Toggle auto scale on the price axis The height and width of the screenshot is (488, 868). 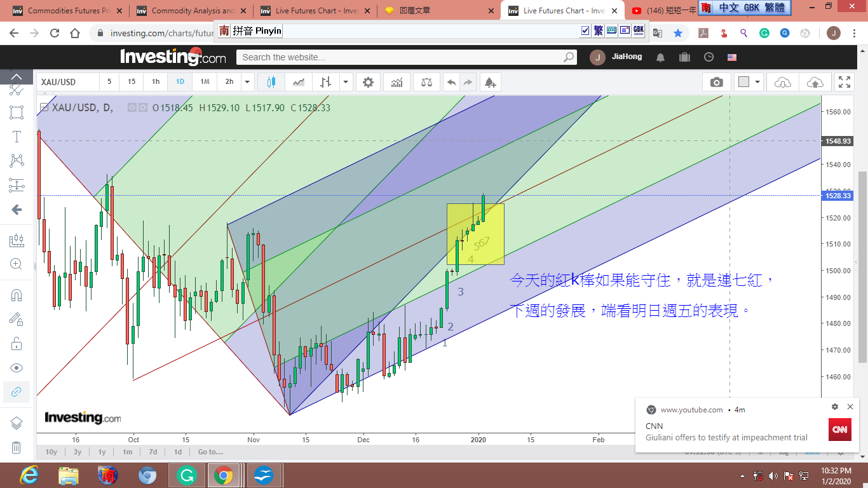pyautogui.click(x=811, y=452)
